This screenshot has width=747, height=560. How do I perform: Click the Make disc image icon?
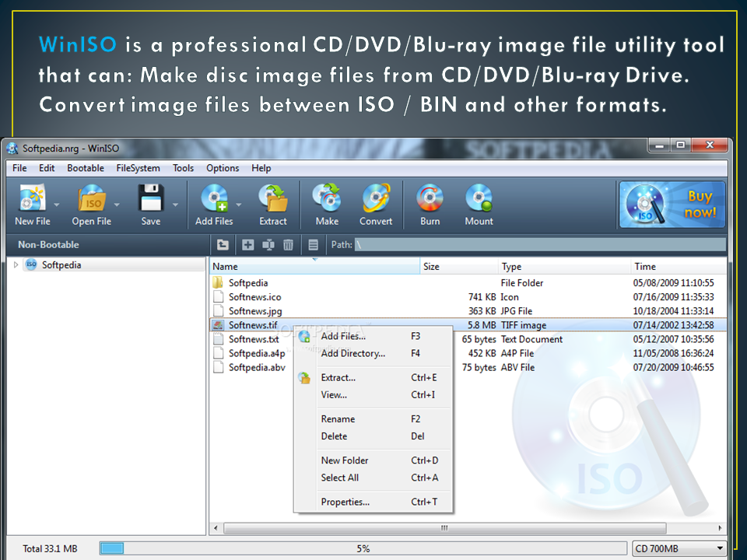coord(327,198)
